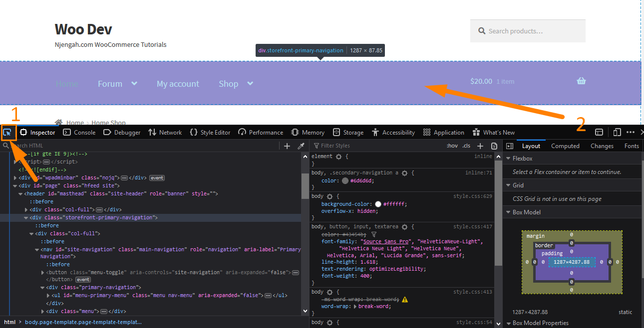Switch to the Console tab
644x328 pixels.
79,133
